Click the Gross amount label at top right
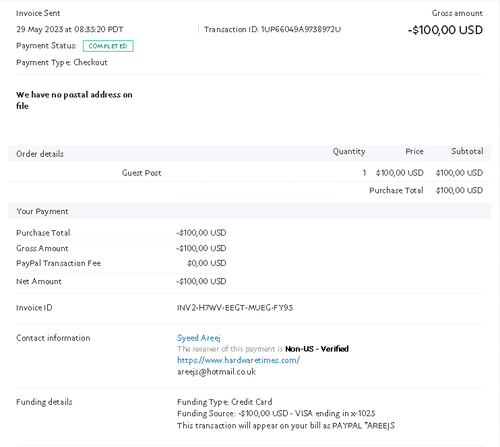The width and height of the screenshot is (500, 447). [x=457, y=13]
